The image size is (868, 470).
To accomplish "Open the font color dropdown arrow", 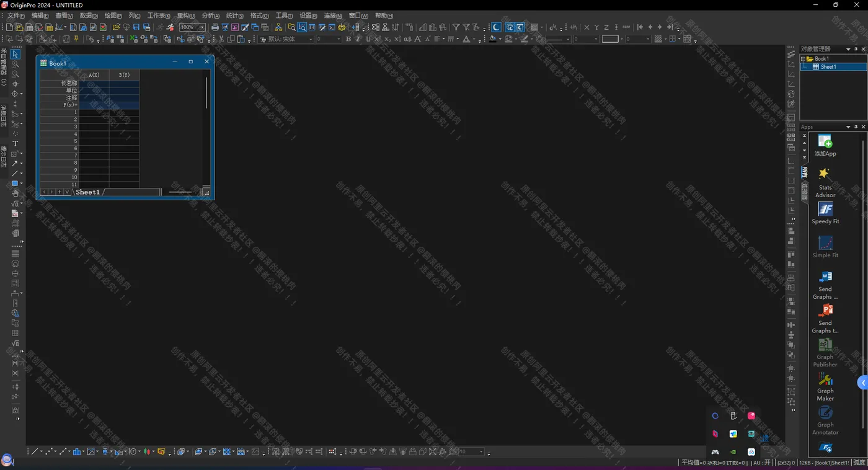I will coord(474,39).
